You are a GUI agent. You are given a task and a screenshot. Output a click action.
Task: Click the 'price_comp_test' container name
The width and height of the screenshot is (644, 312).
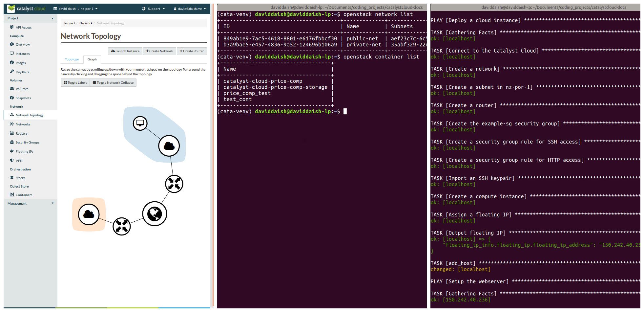tap(247, 93)
